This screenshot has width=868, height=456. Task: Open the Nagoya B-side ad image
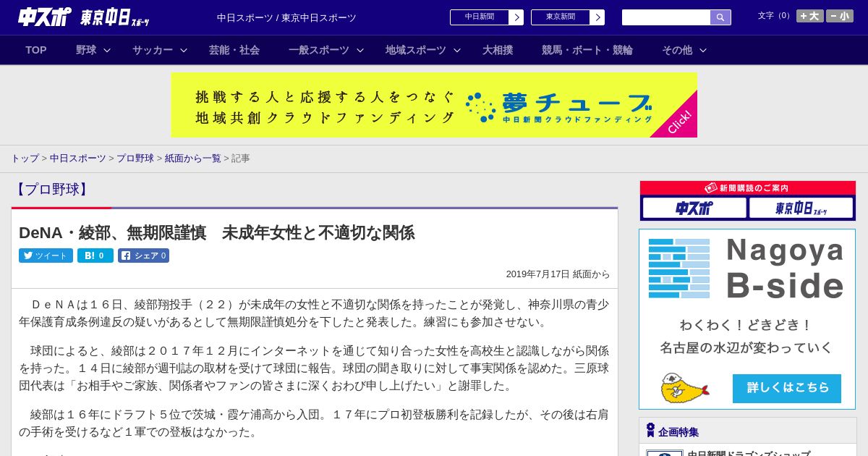point(747,319)
